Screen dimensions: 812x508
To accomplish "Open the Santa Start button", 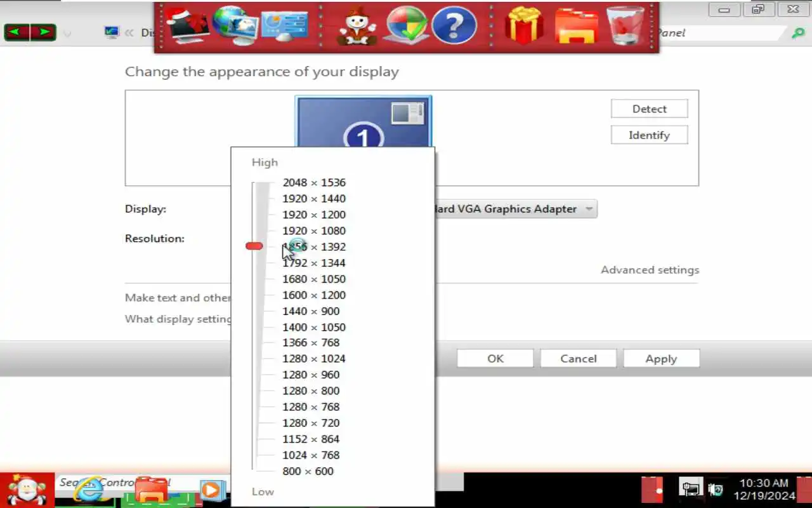I will click(27, 490).
